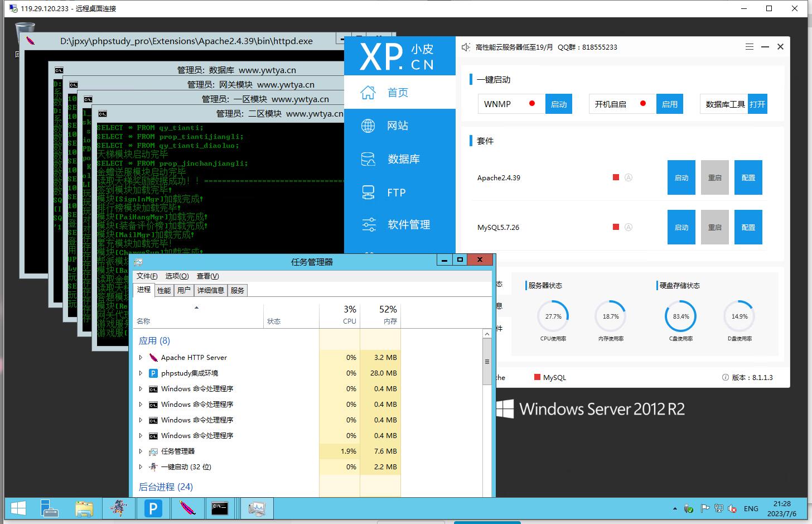Switch to Task Manager via taskbar icon

(257, 508)
